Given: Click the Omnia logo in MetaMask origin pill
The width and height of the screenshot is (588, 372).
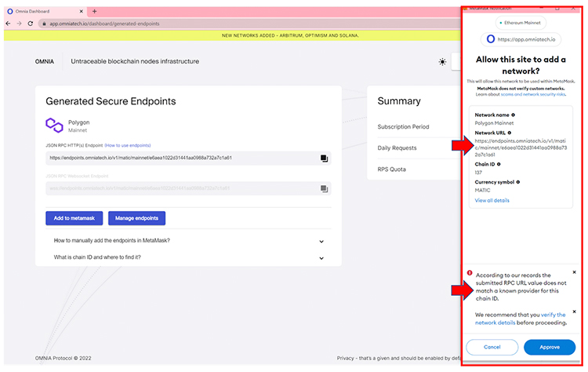Looking at the screenshot, I should pos(491,39).
